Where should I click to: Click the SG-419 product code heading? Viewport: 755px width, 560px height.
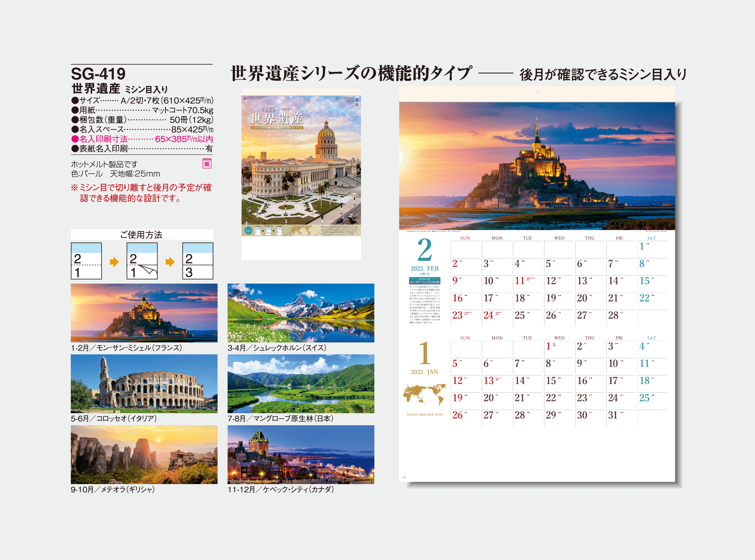tap(98, 74)
